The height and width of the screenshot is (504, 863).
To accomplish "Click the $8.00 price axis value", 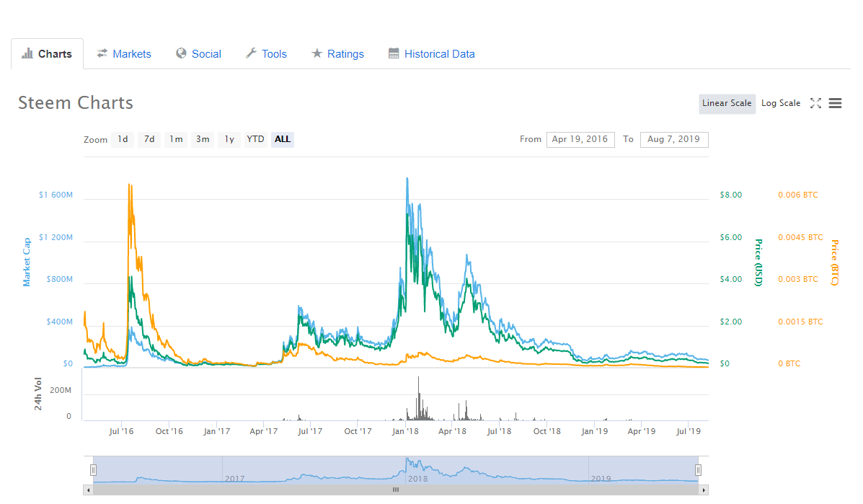I will [731, 195].
